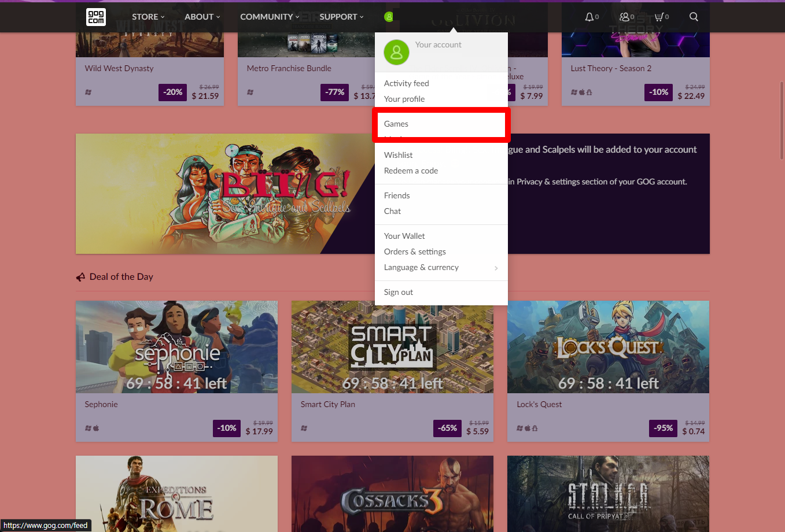785x532 pixels.
Task: Click the search magnifier icon
Action: pos(694,17)
